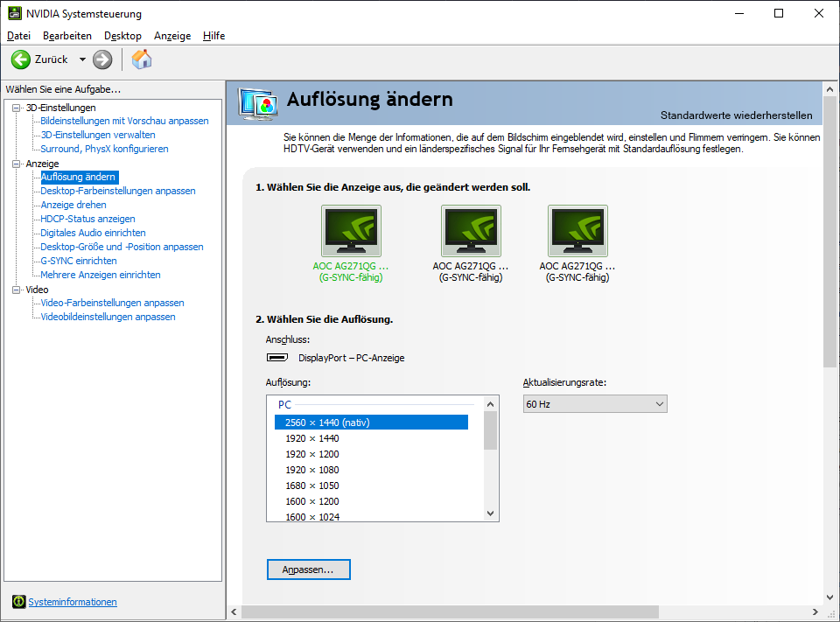840x622 pixels.
Task: Click the main pane scroll-up arrow
Action: click(829, 89)
